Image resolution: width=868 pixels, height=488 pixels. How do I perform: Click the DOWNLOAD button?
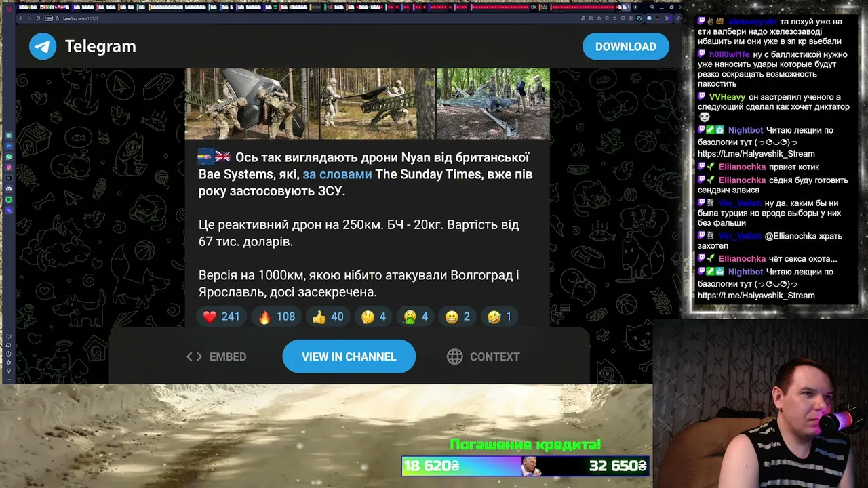tap(625, 46)
